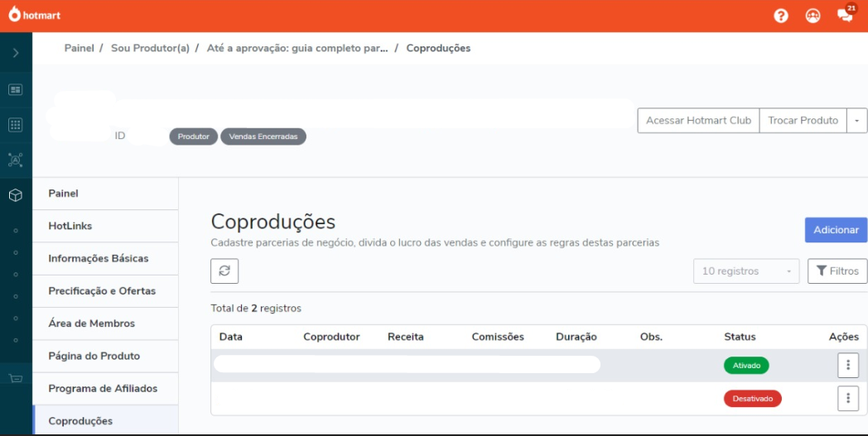This screenshot has height=436, width=868.
Task: Click the refresh list icon button
Action: 224,271
